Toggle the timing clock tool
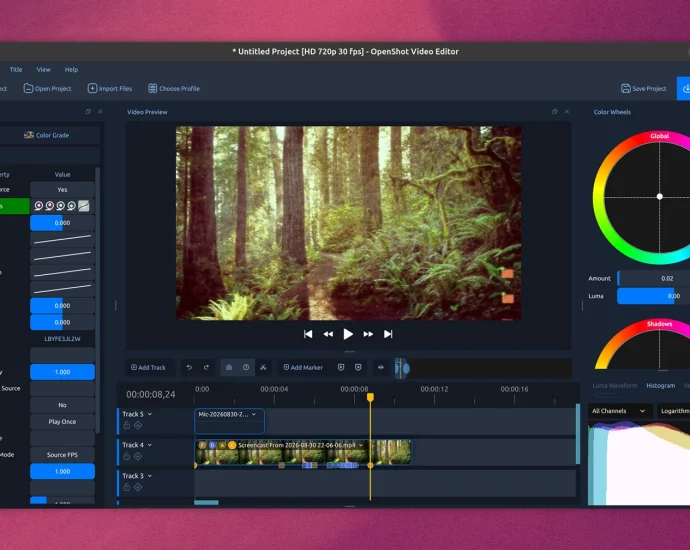This screenshot has width=690, height=550. tap(246, 367)
